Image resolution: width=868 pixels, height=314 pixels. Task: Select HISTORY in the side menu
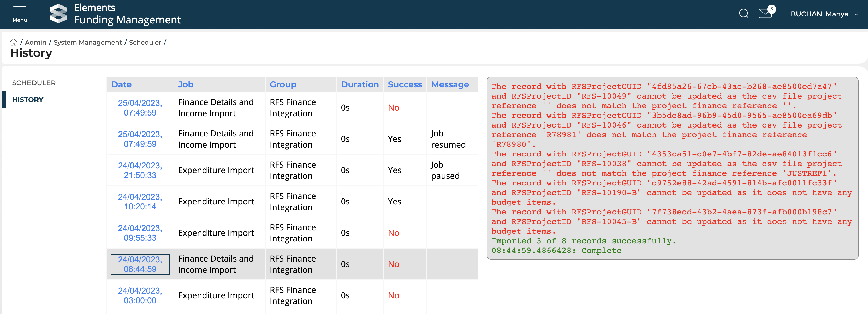pos(28,100)
